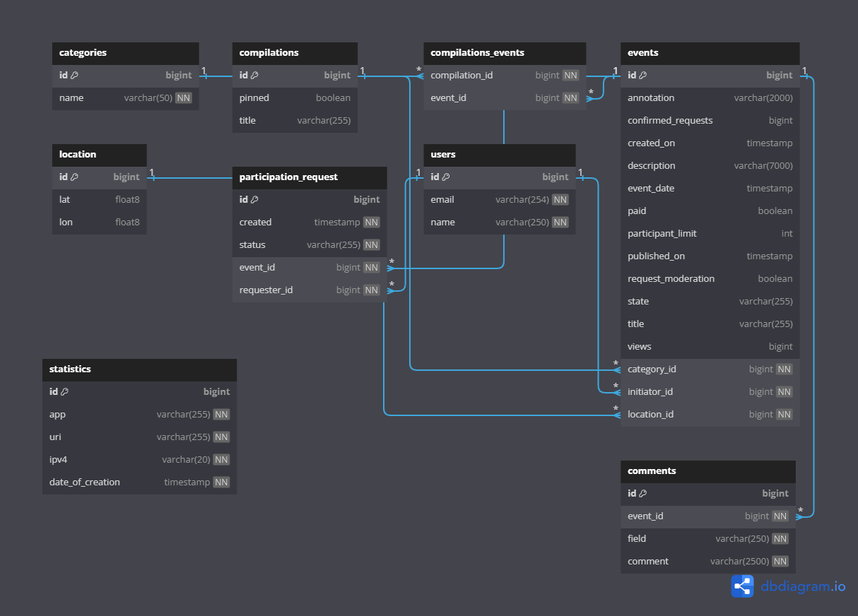858x616 pixels.
Task: Click the key icon in compilations id row
Action: click(254, 75)
